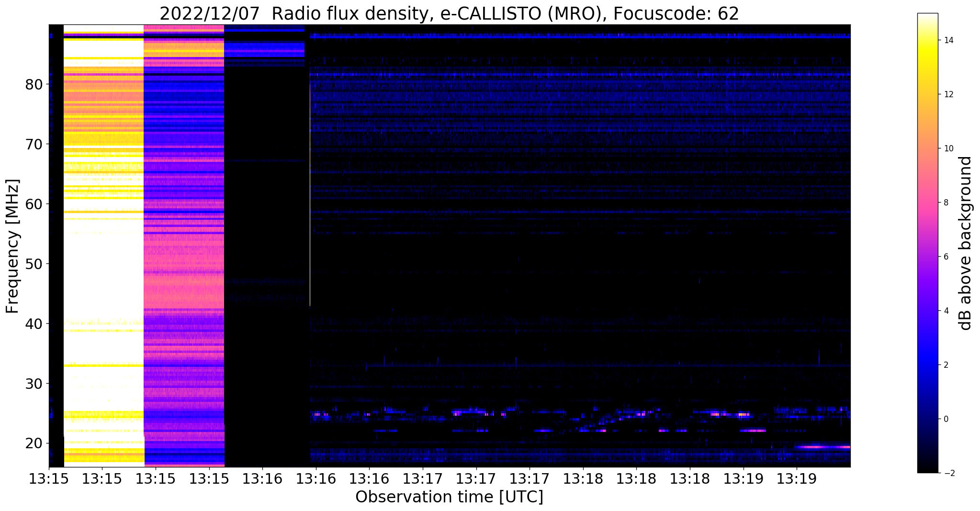
Task: Click the colorbar tick label 6
Action: 946,257
